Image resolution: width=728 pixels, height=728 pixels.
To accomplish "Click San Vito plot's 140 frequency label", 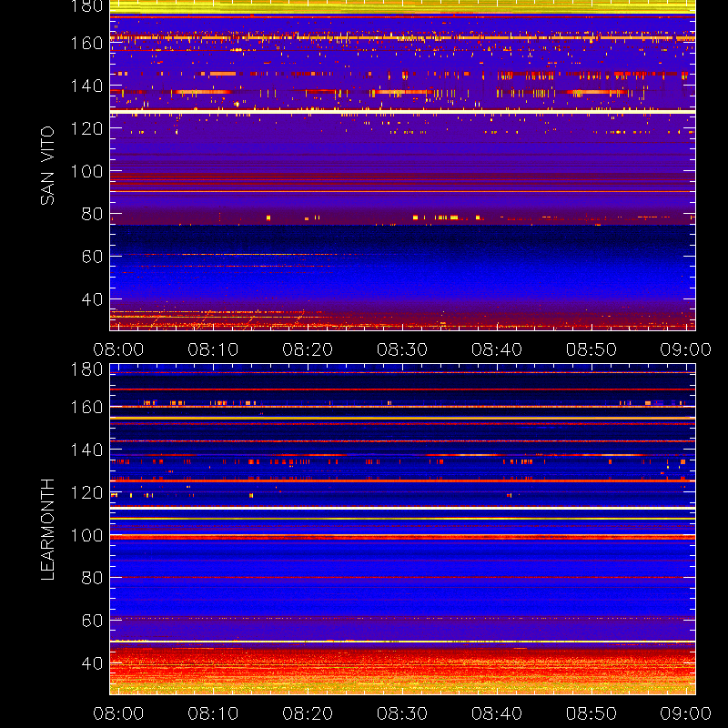I will 86,86.
